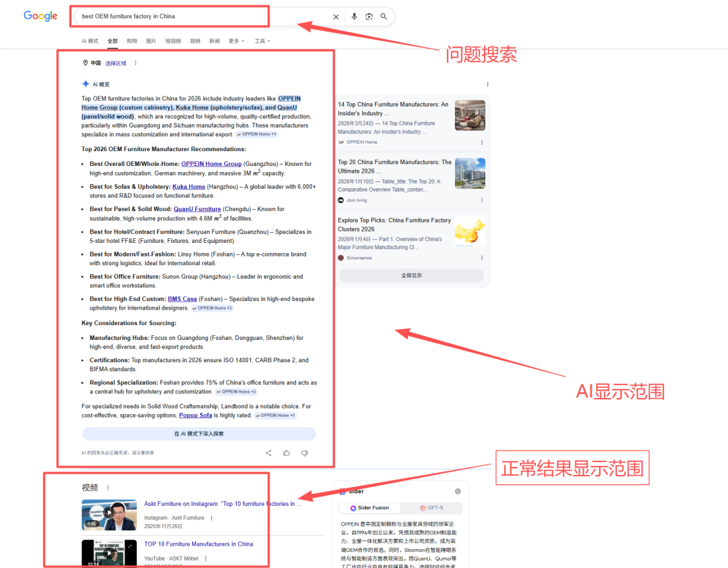Image resolution: width=728 pixels, height=568 pixels.
Task: Click the 在 AI 模式下深入探索 button
Action: 199,434
